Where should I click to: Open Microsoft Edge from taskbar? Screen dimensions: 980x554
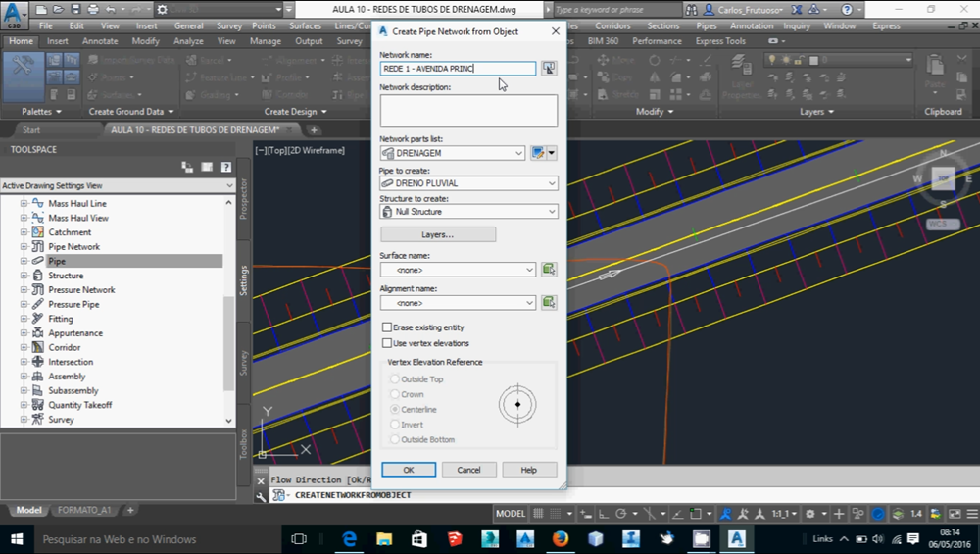tap(349, 539)
